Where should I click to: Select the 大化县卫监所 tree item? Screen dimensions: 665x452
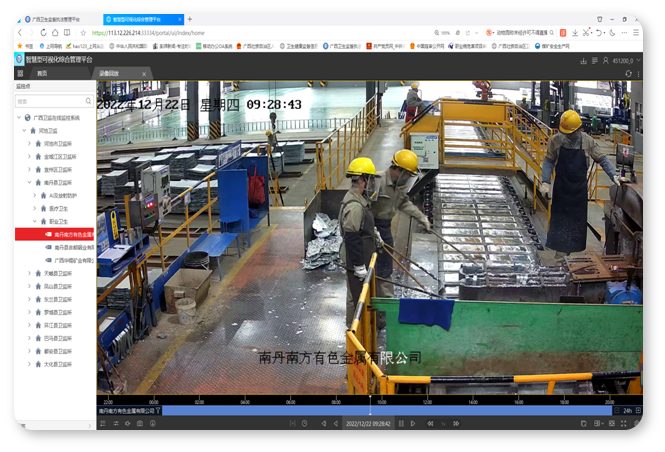tap(58, 365)
